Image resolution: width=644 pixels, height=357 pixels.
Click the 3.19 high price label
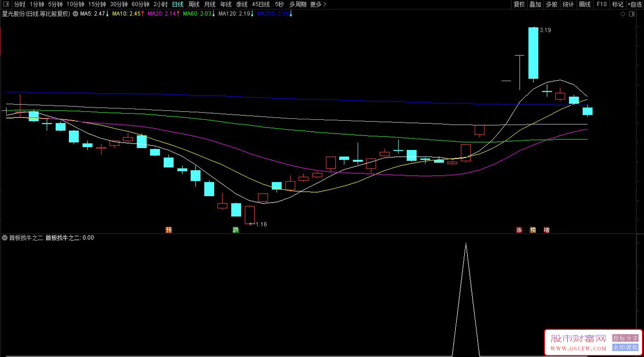point(545,30)
